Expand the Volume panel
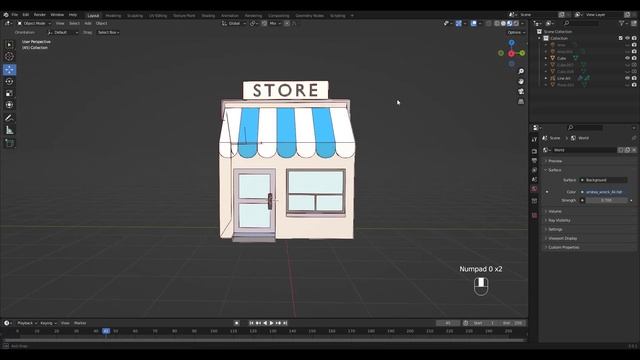Viewport: 640px width, 360px height. [x=589, y=211]
